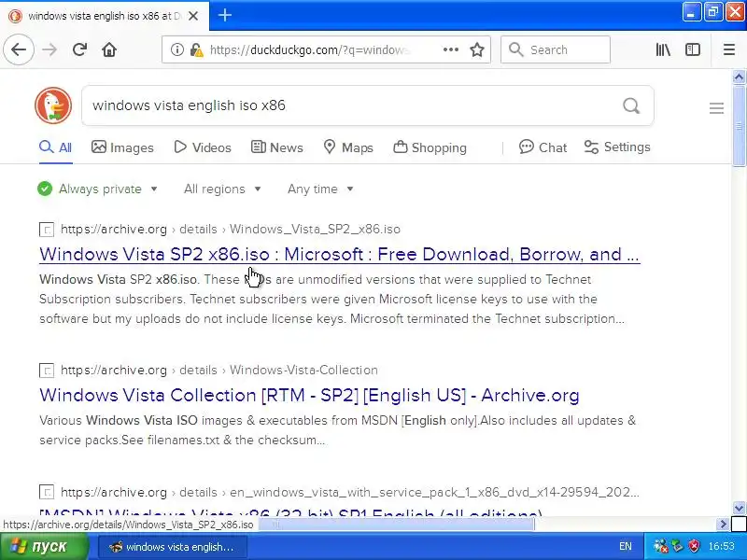
Task: Open the Library toolbar icon
Action: 663,49
